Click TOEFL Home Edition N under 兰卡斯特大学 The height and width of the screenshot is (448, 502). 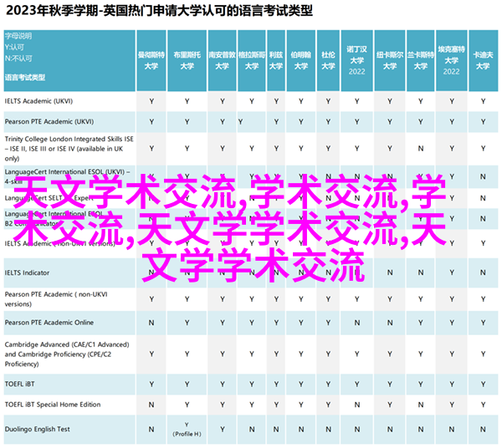coord(421,405)
